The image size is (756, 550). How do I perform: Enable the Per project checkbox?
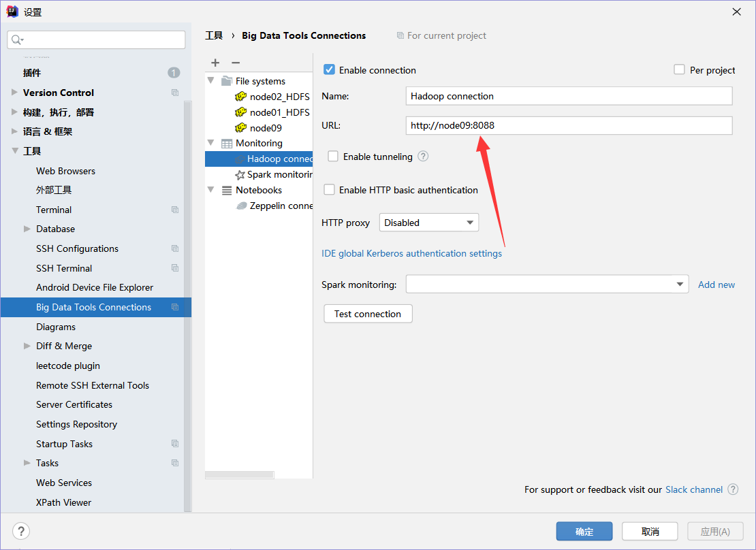point(679,70)
